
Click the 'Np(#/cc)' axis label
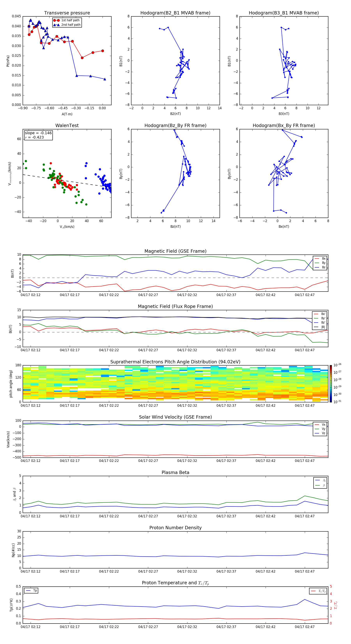coord(13,550)
